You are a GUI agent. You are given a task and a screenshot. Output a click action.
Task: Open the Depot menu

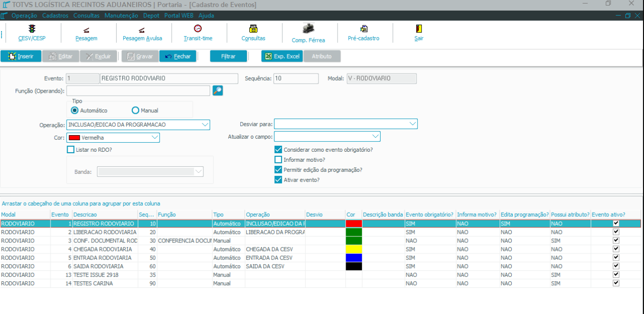coord(151,16)
